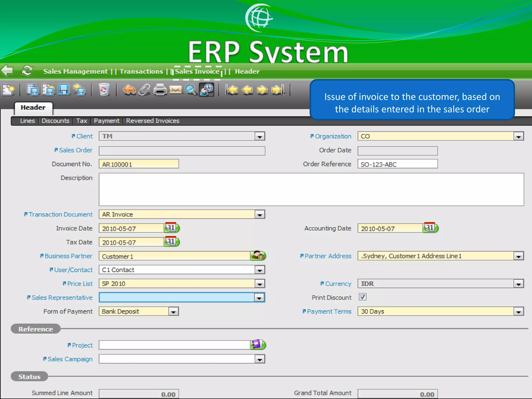Click the Transactions breadcrumb link

(x=141, y=71)
